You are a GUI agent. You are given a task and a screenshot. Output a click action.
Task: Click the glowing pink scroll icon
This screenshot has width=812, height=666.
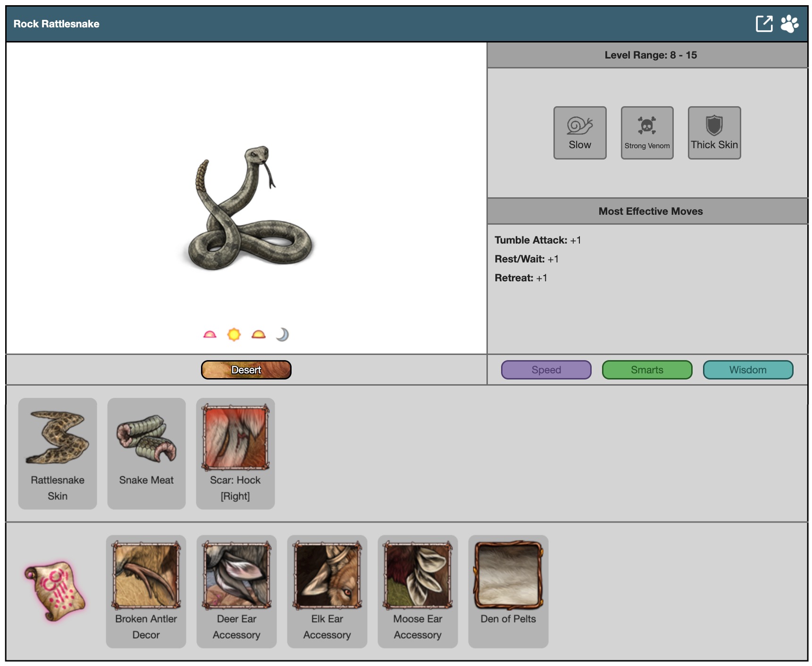pos(55,591)
